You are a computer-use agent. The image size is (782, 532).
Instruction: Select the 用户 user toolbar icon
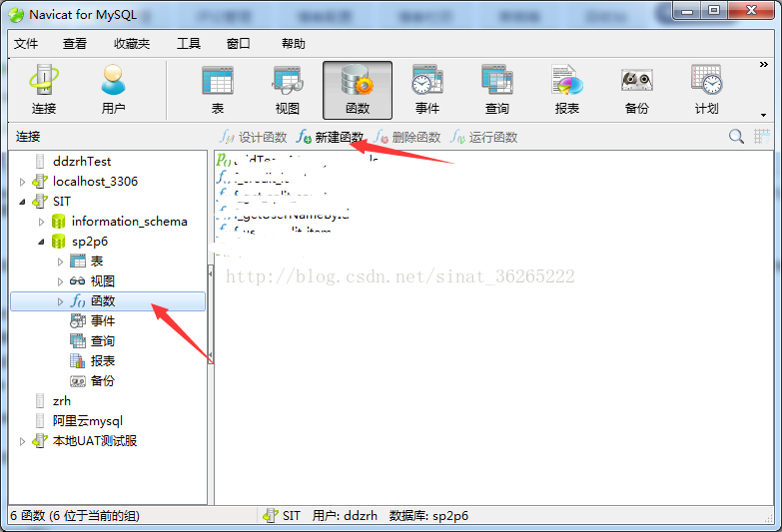113,90
